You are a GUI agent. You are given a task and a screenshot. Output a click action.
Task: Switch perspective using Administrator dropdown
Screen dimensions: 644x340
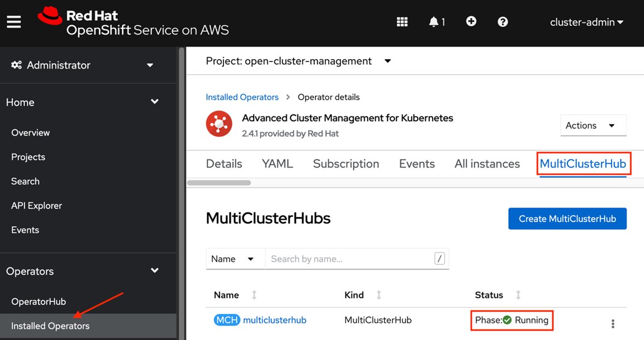point(82,65)
